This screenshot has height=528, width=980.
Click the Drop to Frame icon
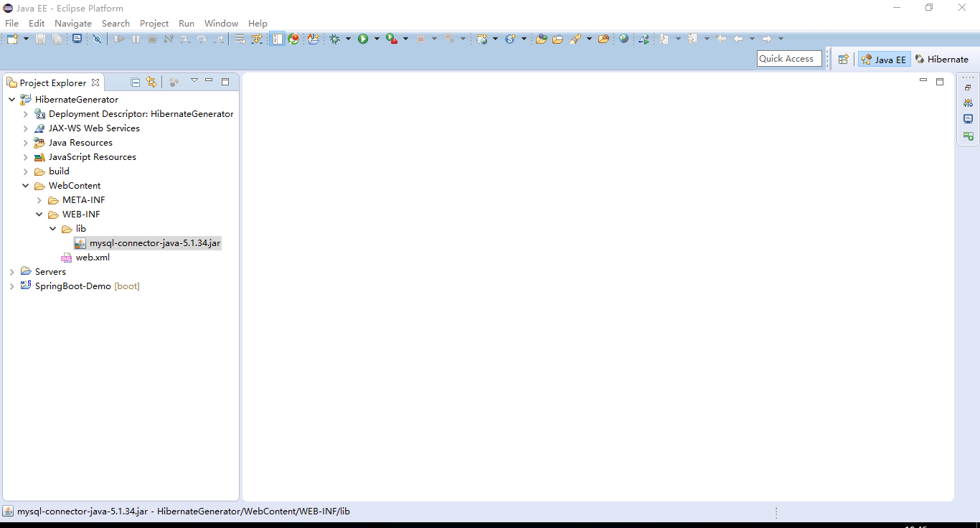[x=240, y=39]
